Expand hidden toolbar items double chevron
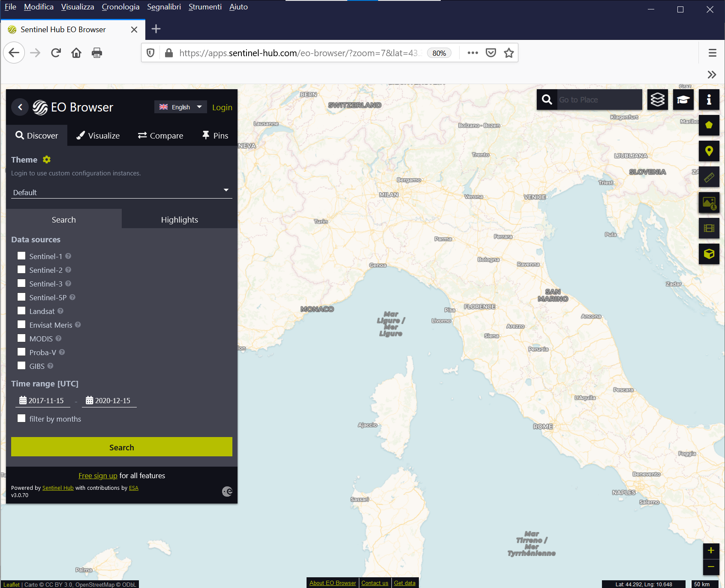The width and height of the screenshot is (725, 588). point(712,75)
